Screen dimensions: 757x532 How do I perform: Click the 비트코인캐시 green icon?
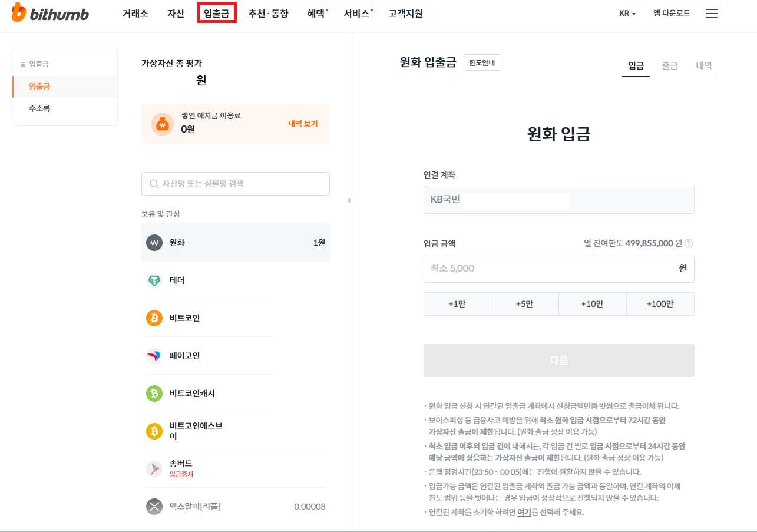(x=154, y=394)
